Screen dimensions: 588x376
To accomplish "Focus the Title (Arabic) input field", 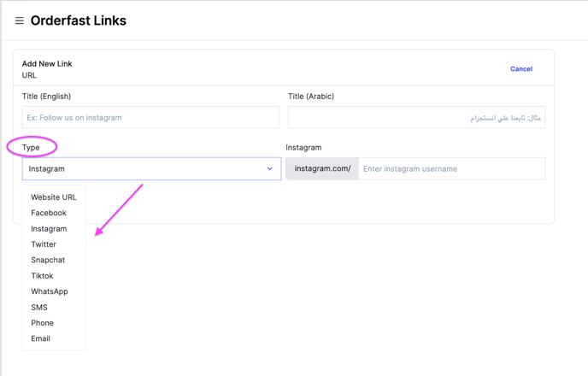I will pyautogui.click(x=416, y=117).
